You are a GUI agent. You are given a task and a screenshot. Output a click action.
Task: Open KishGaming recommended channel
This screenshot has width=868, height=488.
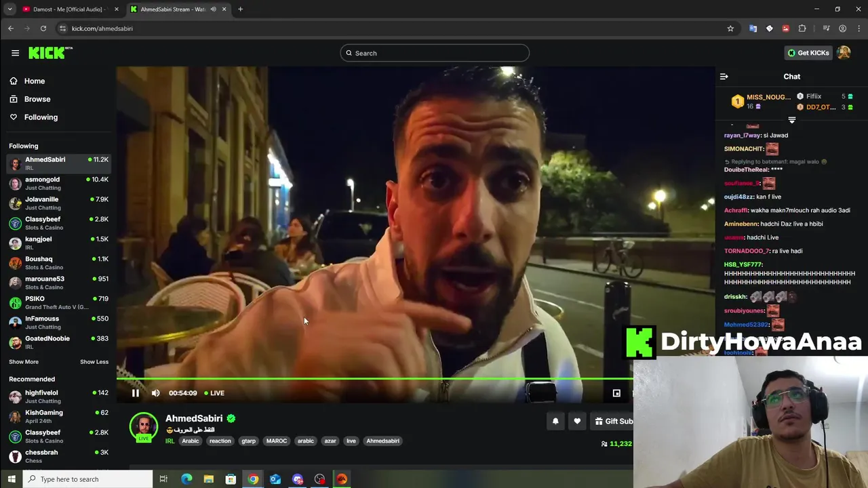(x=58, y=416)
